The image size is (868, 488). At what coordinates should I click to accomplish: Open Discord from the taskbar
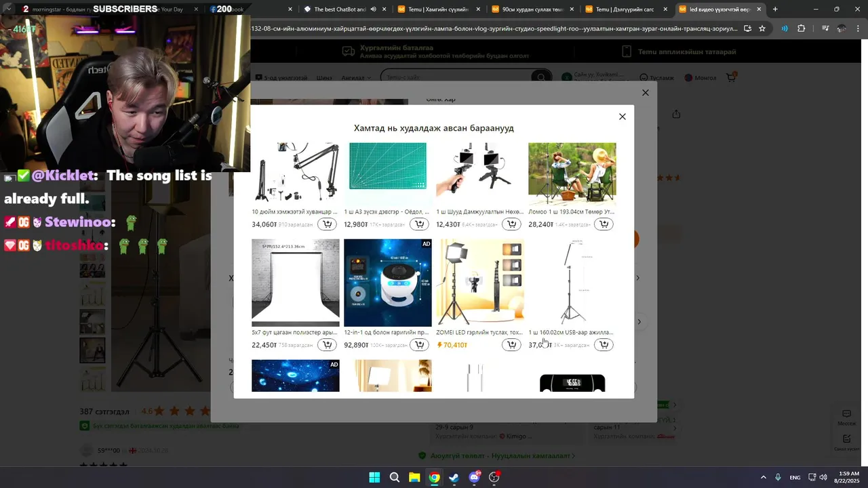(x=474, y=477)
